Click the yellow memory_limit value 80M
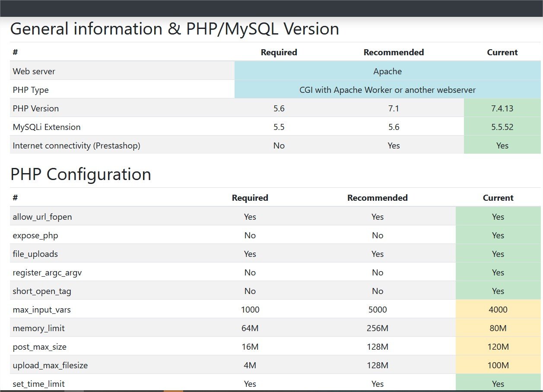Image resolution: width=543 pixels, height=392 pixels. 498,328
